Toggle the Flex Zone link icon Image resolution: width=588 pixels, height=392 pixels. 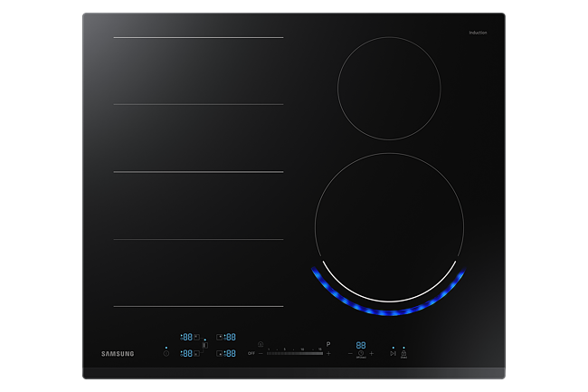[205, 345]
